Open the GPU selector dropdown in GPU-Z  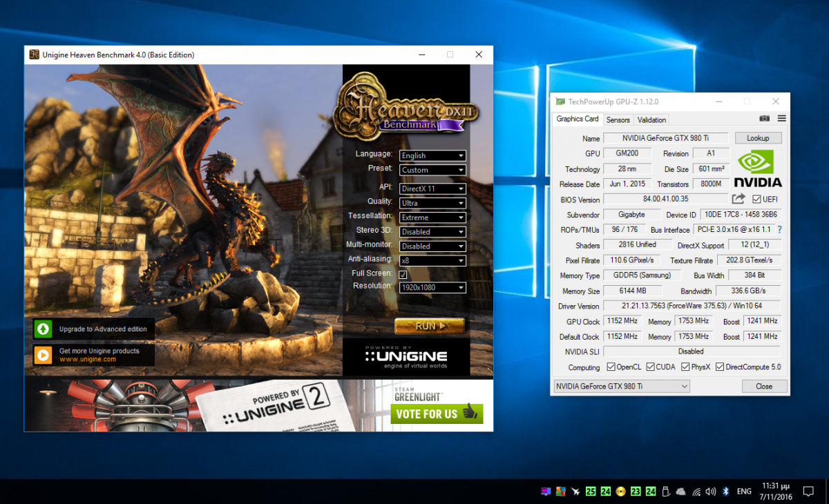click(622, 386)
